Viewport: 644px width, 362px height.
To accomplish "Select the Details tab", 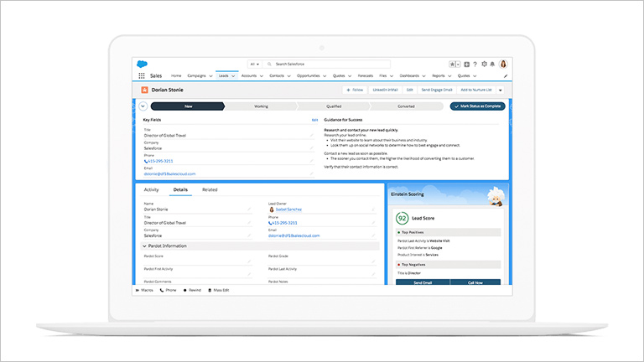I will [x=180, y=189].
